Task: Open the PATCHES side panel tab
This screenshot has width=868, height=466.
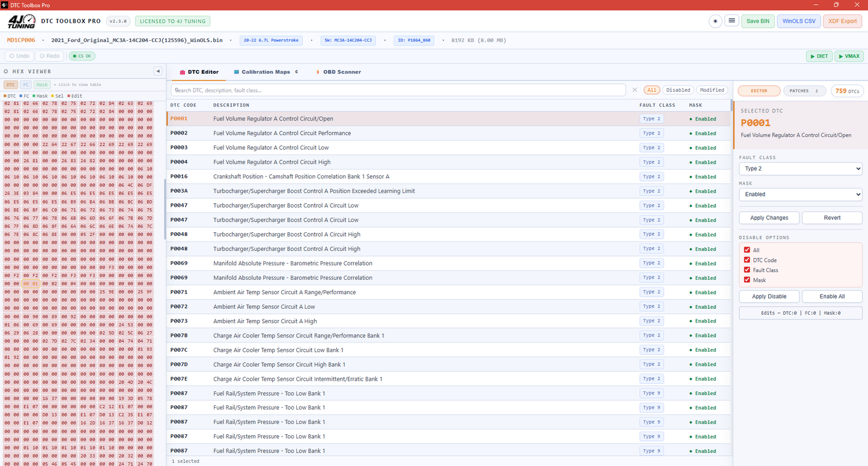Action: tap(805, 91)
